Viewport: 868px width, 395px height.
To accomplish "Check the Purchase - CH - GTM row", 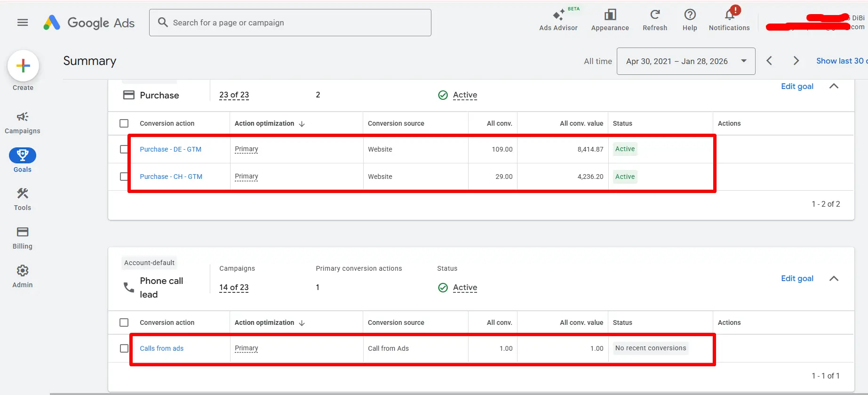I will (124, 177).
